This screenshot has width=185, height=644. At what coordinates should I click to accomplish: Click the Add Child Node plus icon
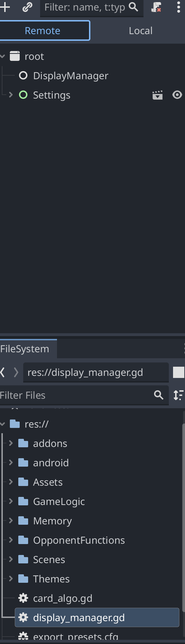point(5,7)
